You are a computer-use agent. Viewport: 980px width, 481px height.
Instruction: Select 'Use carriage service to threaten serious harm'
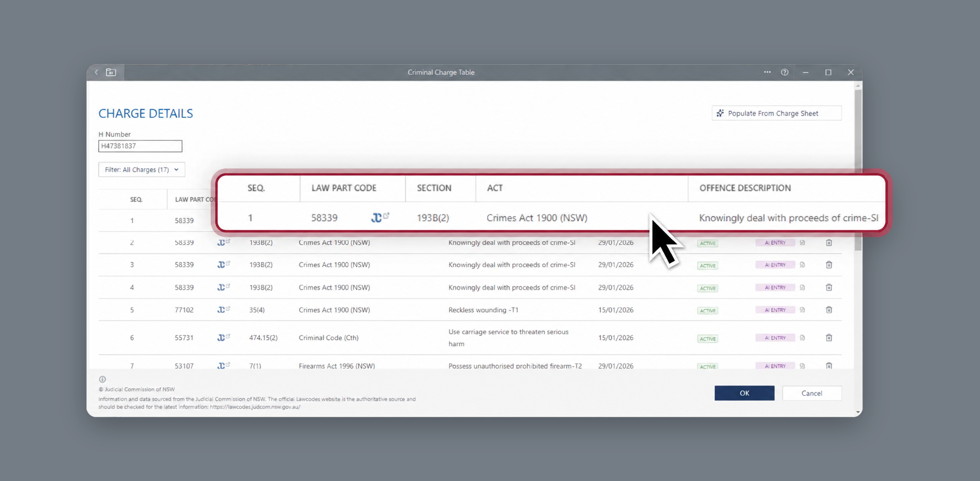click(x=509, y=338)
